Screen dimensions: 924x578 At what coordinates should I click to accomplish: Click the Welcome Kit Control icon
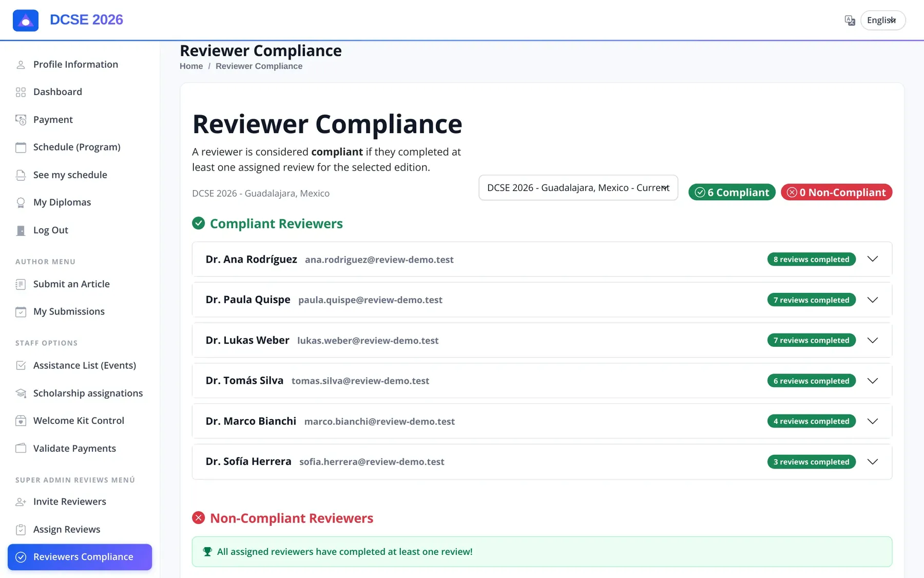(x=21, y=421)
